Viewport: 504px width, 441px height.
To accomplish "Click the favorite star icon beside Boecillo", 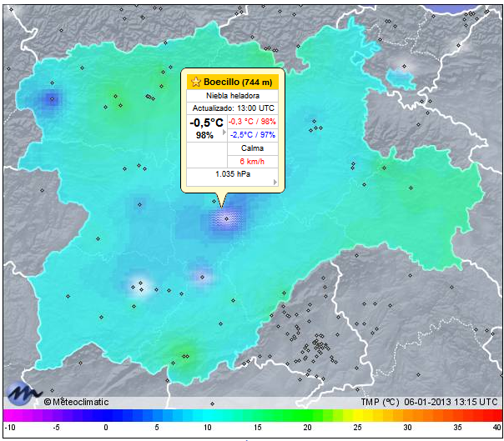I will pyautogui.click(x=195, y=82).
